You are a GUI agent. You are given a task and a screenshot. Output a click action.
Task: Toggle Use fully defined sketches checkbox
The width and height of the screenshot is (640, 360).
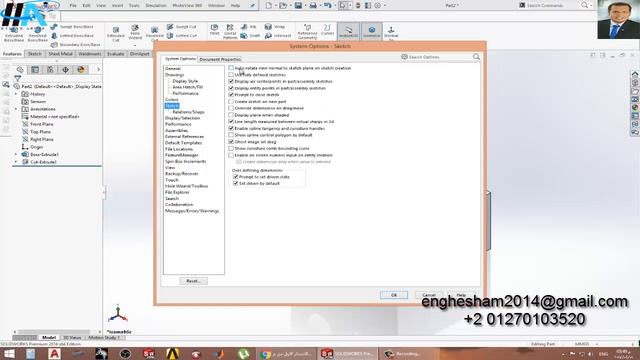pos(231,75)
